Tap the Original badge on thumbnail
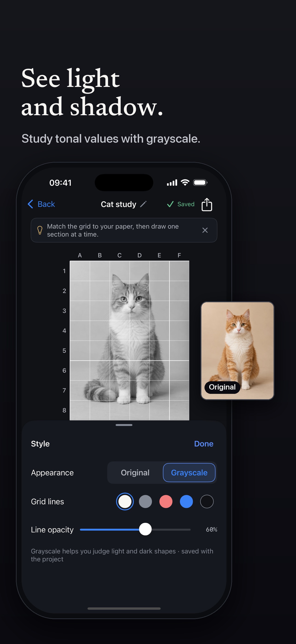The image size is (296, 644). [222, 387]
